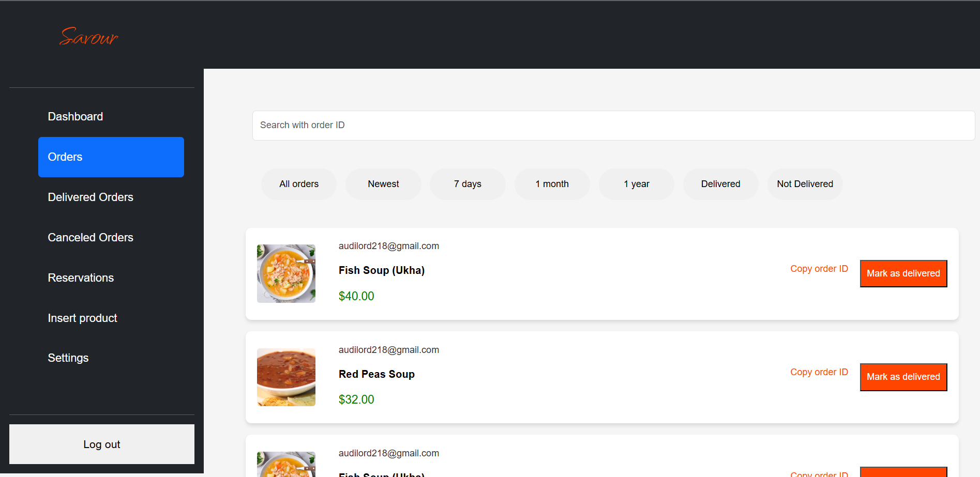The width and height of the screenshot is (980, 477).
Task: Click the Savour logo
Action: (x=88, y=37)
